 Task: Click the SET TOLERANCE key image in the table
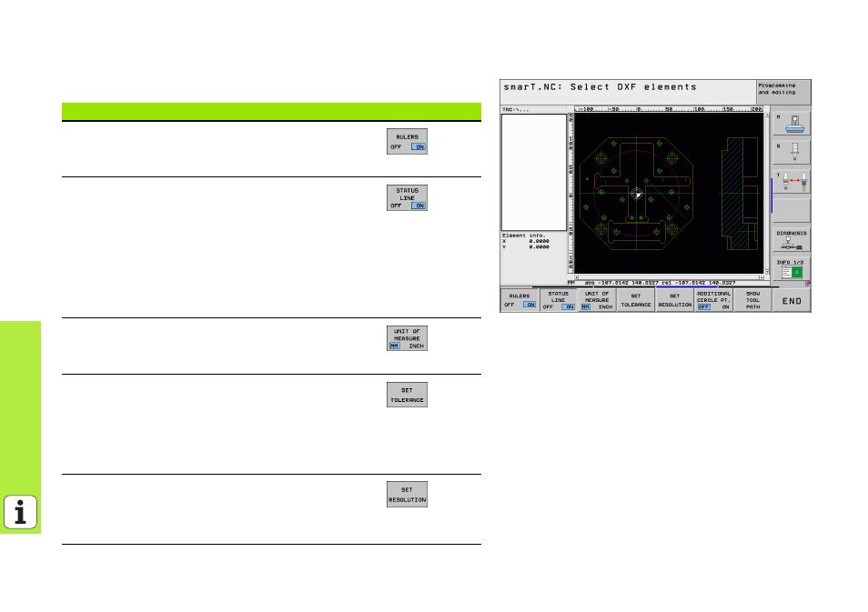[407, 395]
